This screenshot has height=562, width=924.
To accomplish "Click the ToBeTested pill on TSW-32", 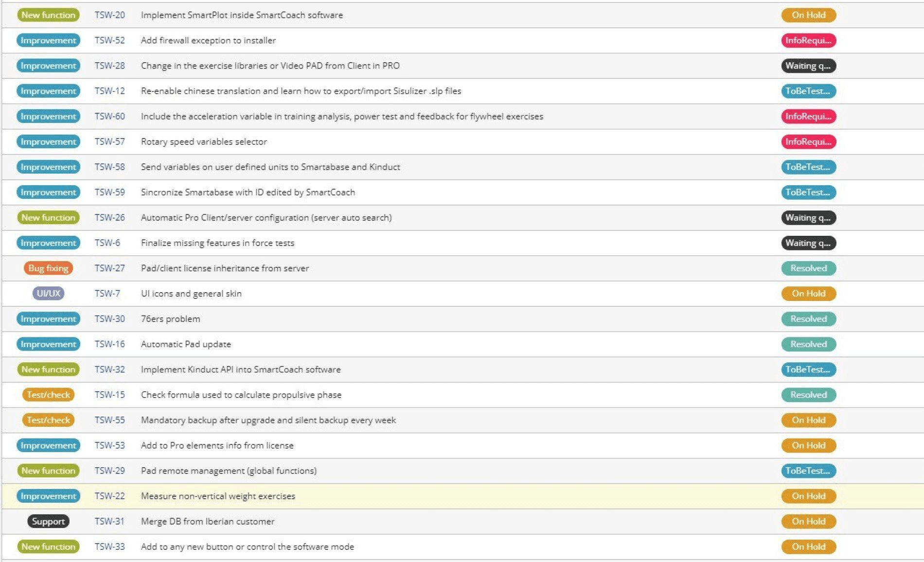I will (808, 369).
